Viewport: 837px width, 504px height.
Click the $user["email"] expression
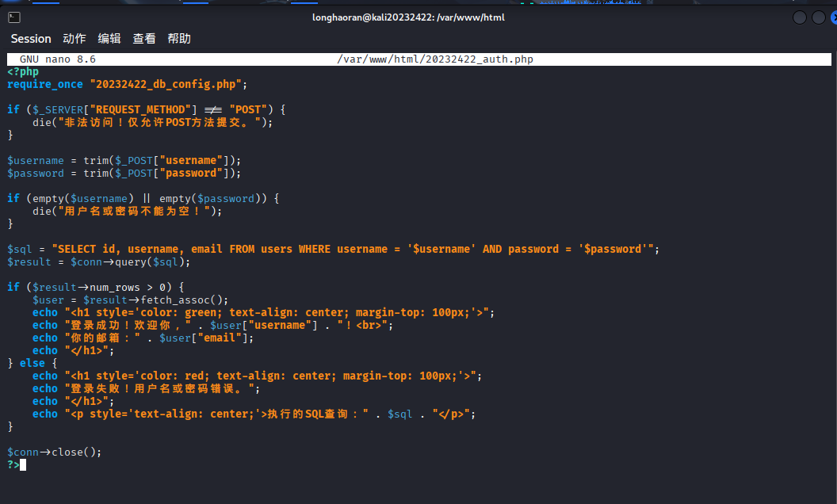pyautogui.click(x=204, y=338)
